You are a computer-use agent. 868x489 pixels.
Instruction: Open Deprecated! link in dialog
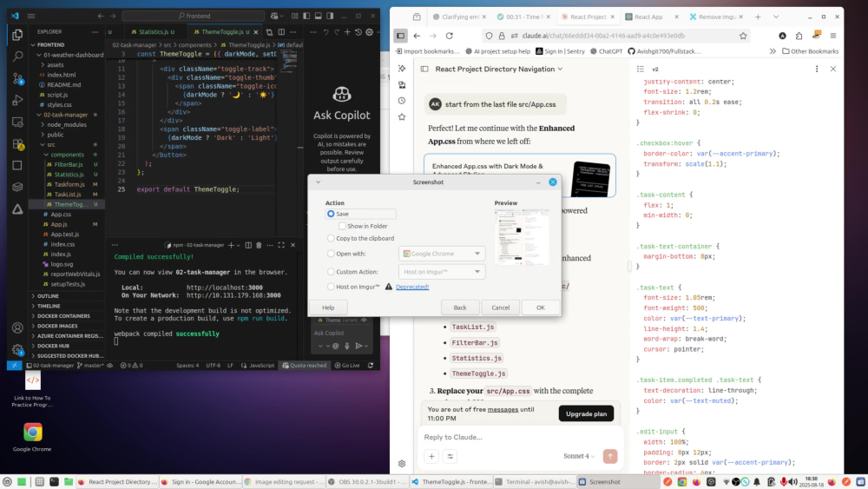click(411, 287)
